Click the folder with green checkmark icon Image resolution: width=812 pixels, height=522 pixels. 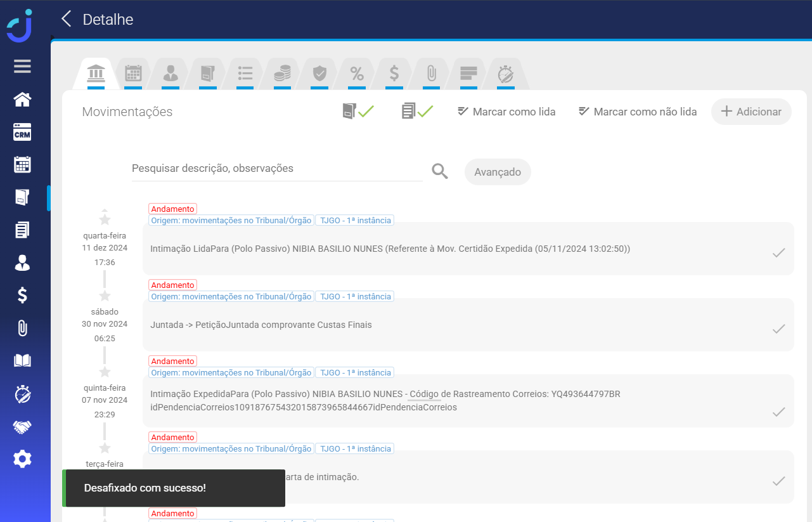click(x=358, y=112)
